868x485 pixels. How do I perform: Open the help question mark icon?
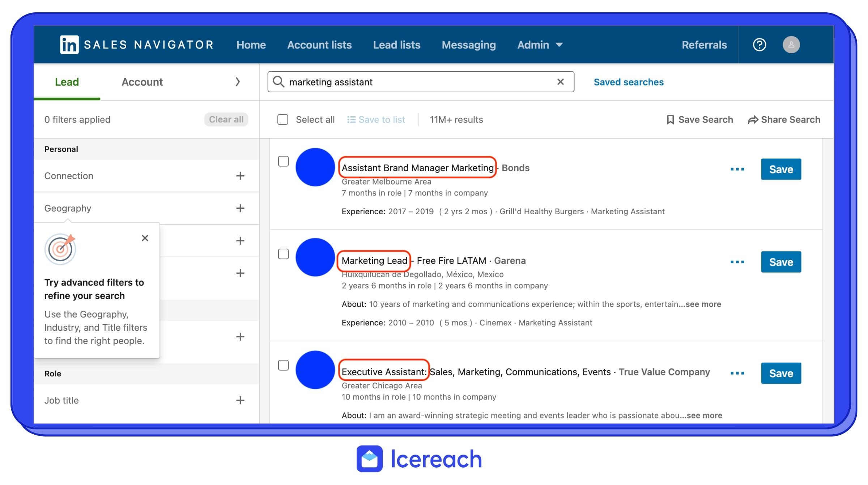tap(759, 45)
